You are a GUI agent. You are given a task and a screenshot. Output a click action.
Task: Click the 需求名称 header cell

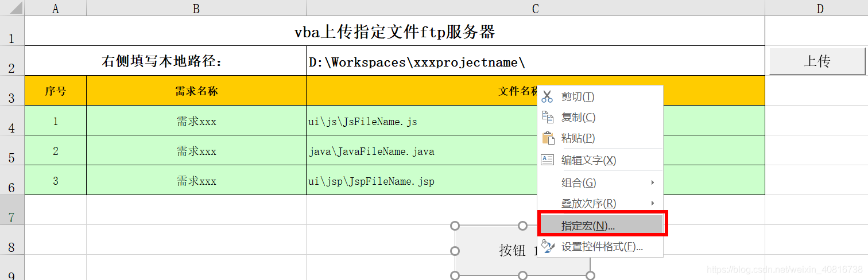tap(196, 91)
